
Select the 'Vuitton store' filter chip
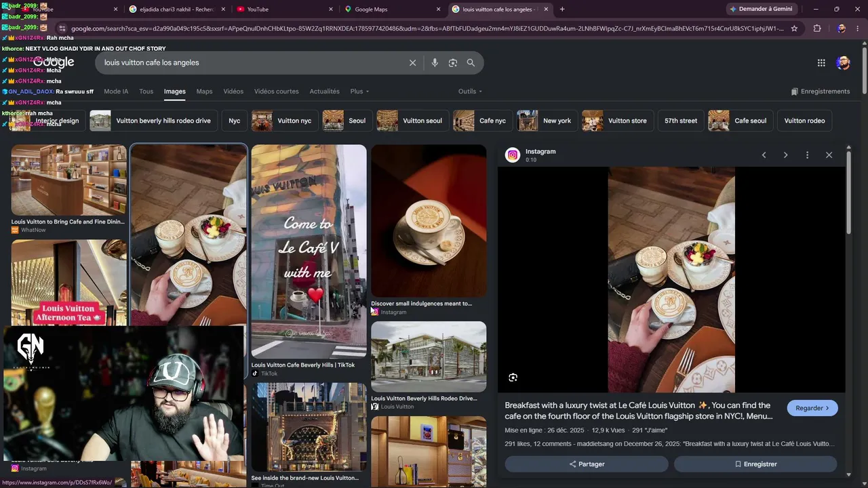click(617, 121)
